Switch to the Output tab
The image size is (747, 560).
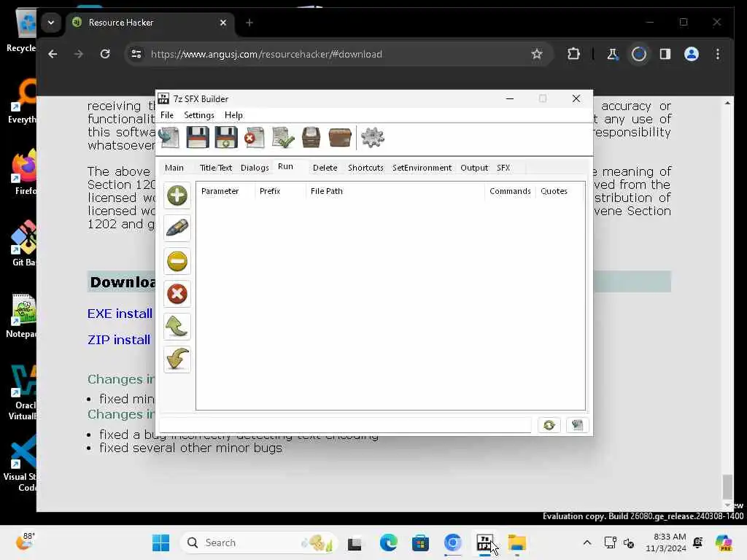474,168
